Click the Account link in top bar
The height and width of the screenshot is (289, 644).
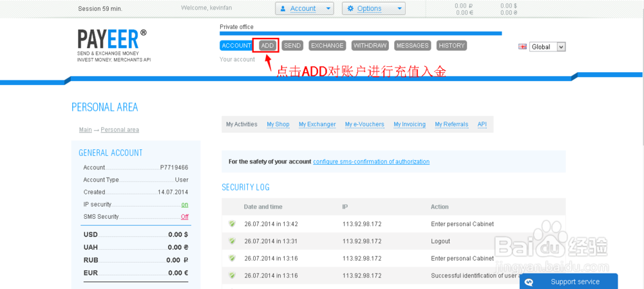[303, 8]
